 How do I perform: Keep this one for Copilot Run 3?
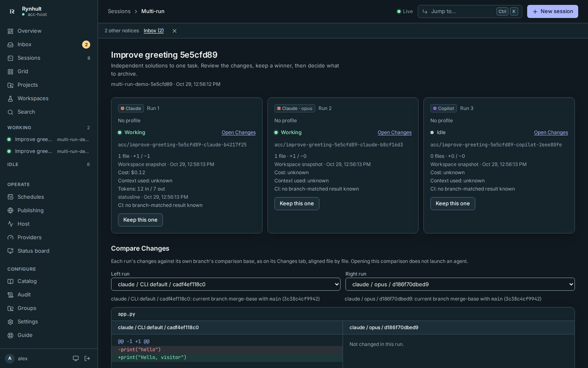(453, 204)
